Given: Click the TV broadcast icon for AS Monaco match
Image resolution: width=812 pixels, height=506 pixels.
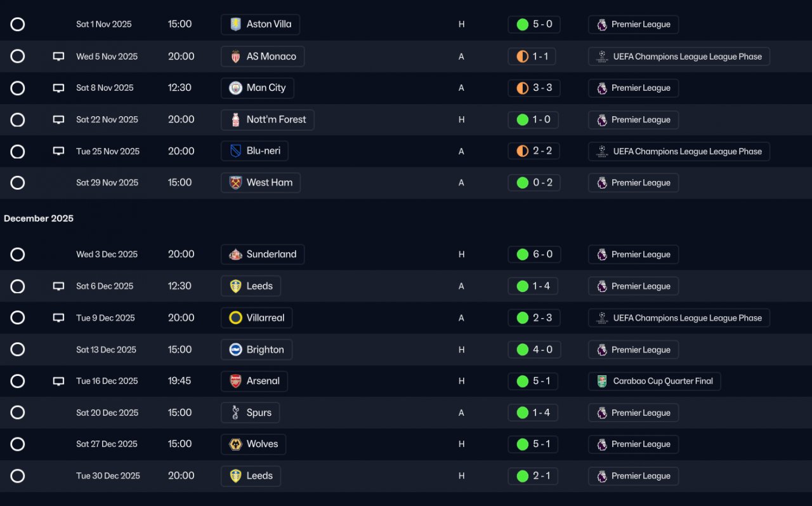Looking at the screenshot, I should [58, 57].
